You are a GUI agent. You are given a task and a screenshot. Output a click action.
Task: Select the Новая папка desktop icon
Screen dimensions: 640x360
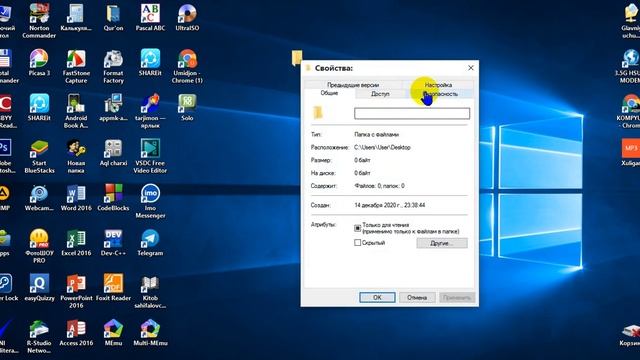[76, 156]
